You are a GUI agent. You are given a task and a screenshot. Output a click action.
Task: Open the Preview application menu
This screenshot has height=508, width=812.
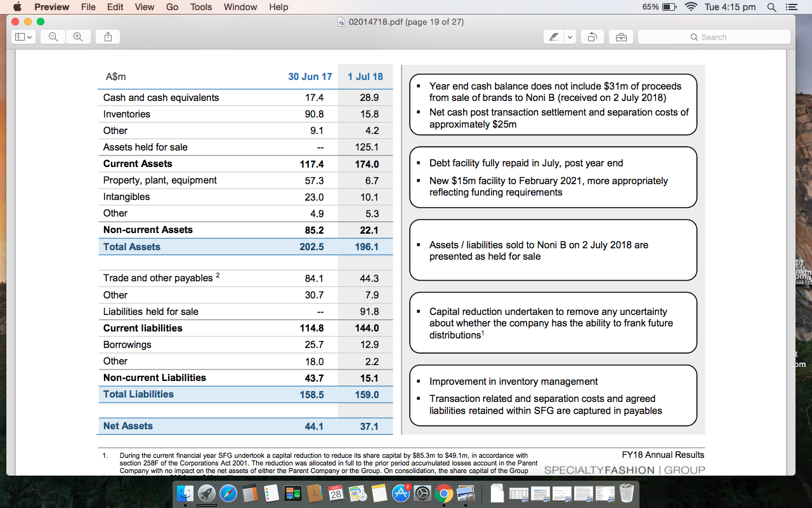tap(51, 7)
